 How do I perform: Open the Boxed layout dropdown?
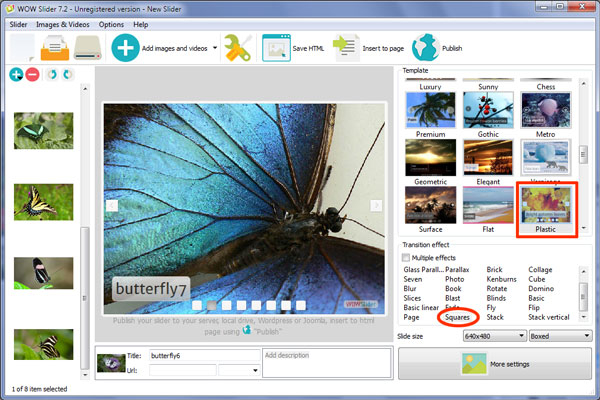[x=560, y=336]
